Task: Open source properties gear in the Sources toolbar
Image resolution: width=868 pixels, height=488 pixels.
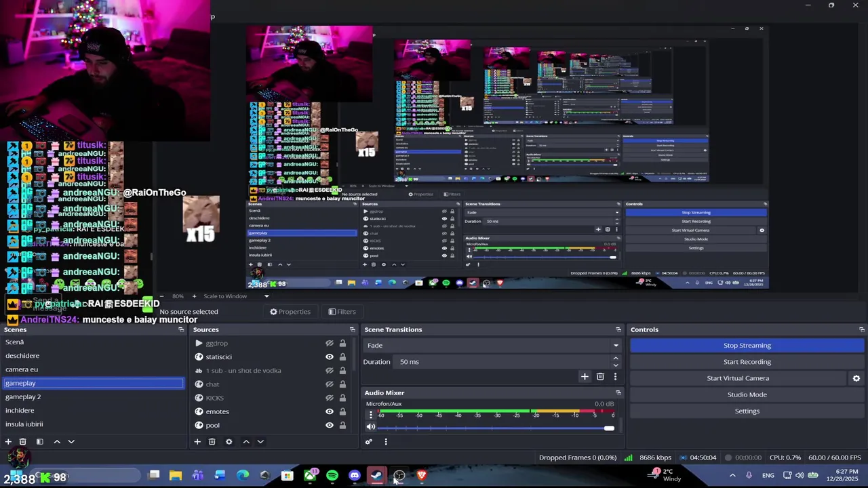Action: (229, 441)
